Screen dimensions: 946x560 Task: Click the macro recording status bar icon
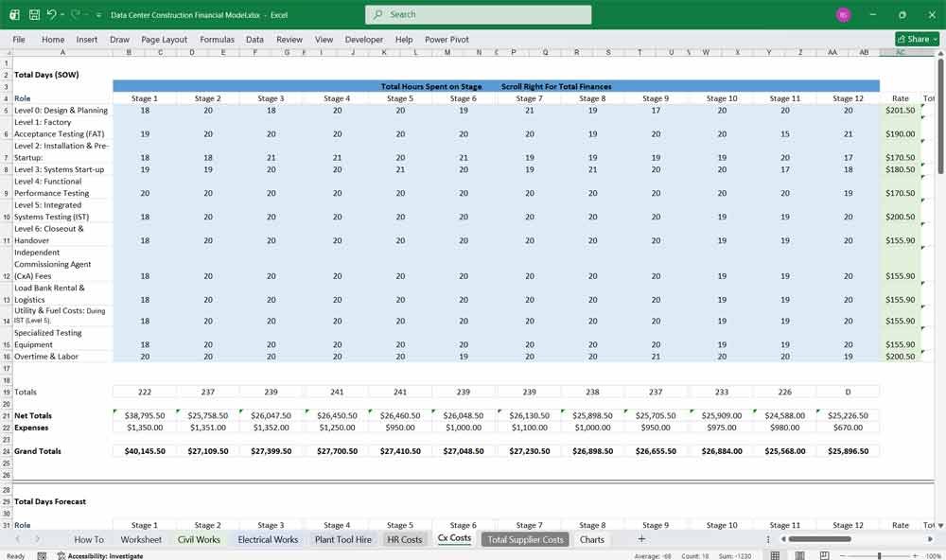point(42,556)
